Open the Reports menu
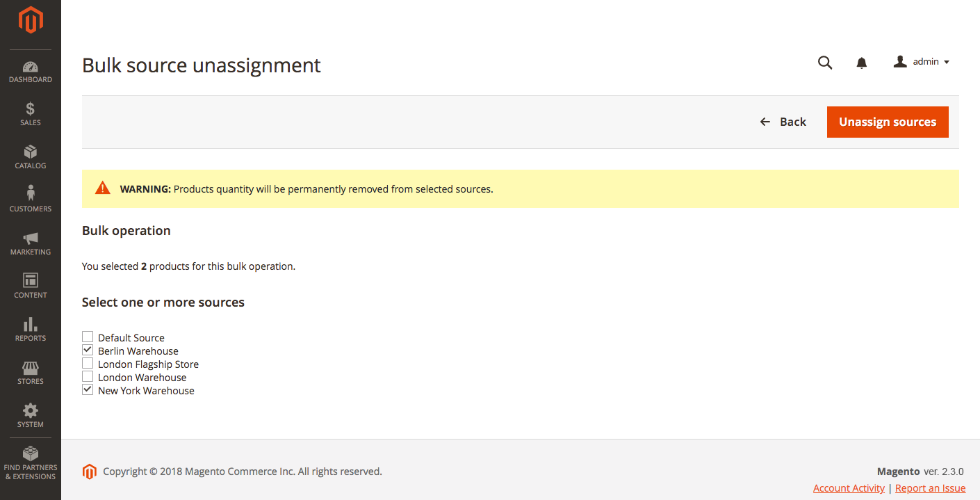 (x=31, y=330)
